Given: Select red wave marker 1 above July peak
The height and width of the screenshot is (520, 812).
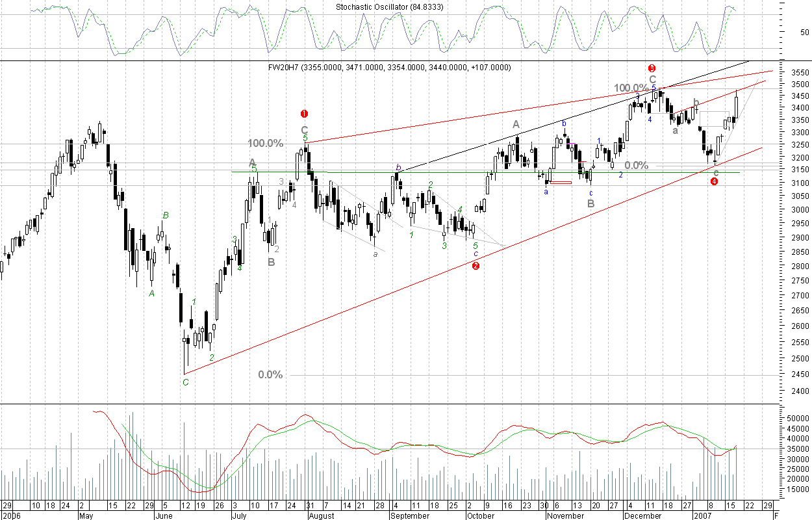Looking at the screenshot, I should pyautogui.click(x=303, y=113).
